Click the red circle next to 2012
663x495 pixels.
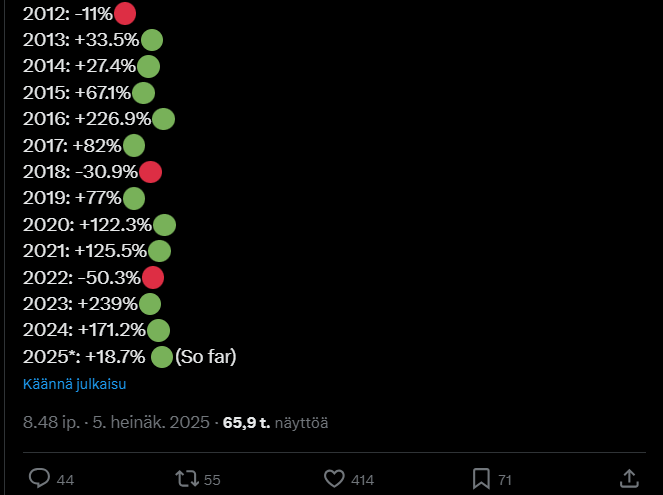click(x=125, y=14)
